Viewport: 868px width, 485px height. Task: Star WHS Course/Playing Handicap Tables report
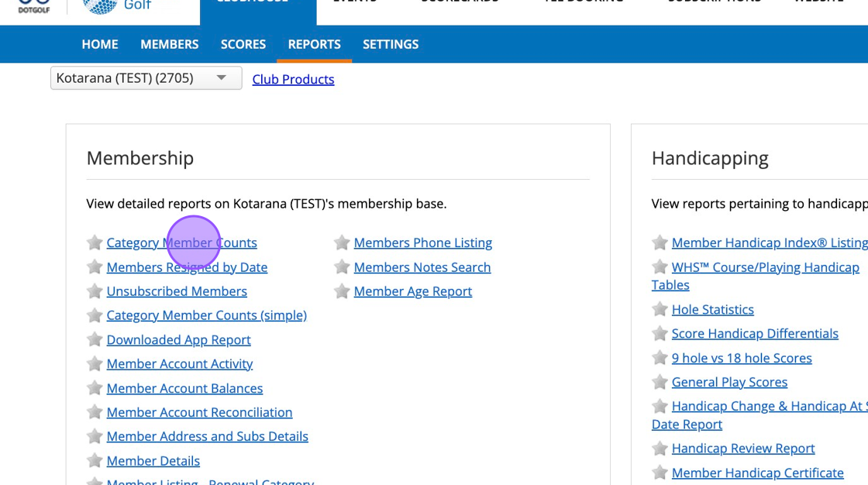click(x=660, y=267)
